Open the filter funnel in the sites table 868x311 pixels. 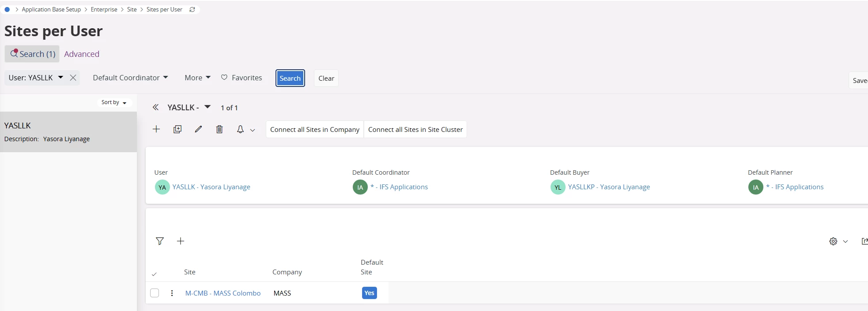click(x=160, y=241)
